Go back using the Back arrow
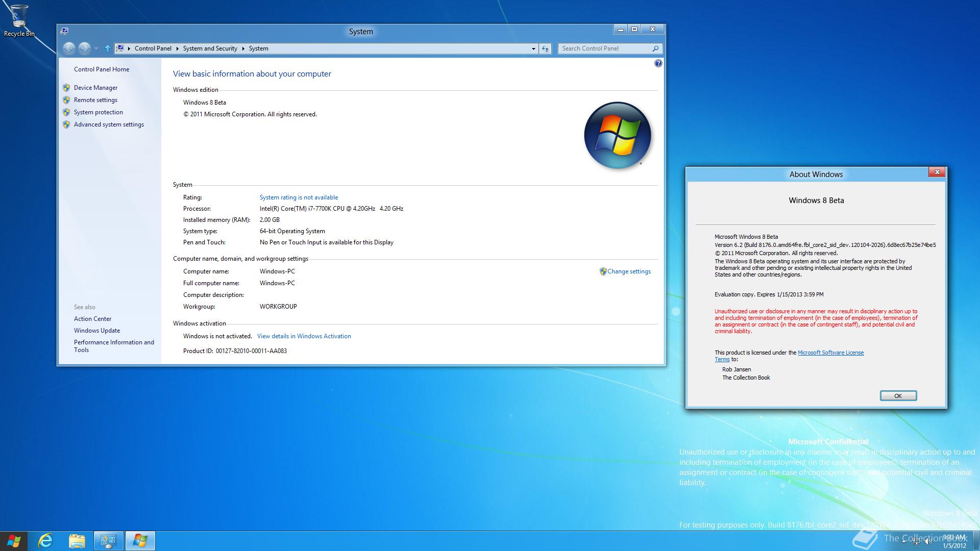This screenshot has height=551, width=980. coord(69,48)
